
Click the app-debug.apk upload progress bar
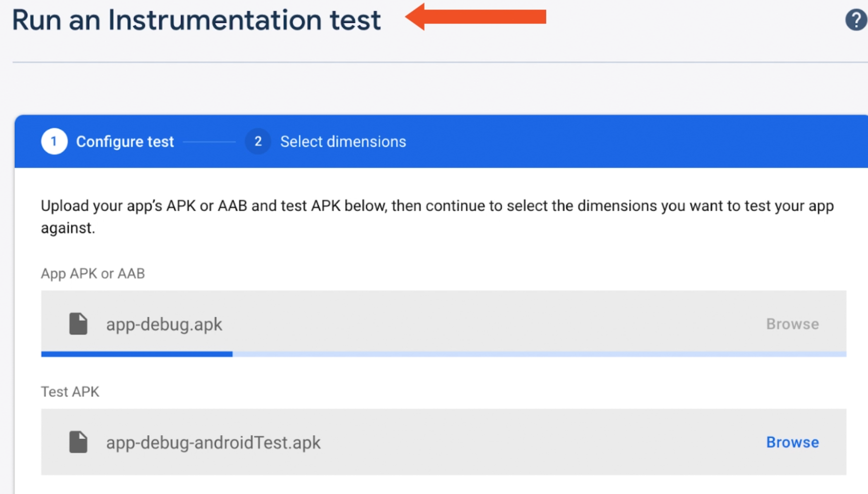pyautogui.click(x=137, y=354)
